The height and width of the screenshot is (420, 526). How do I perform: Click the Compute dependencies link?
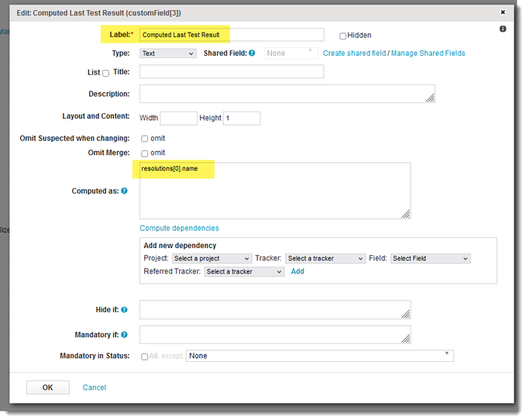click(179, 229)
